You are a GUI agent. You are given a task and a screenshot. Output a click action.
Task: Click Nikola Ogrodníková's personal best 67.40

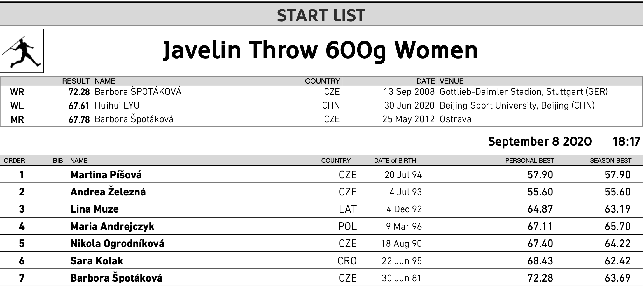(540, 244)
